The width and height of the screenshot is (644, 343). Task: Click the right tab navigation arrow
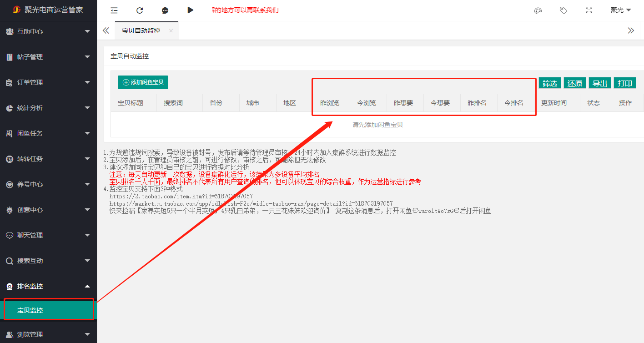click(x=631, y=30)
